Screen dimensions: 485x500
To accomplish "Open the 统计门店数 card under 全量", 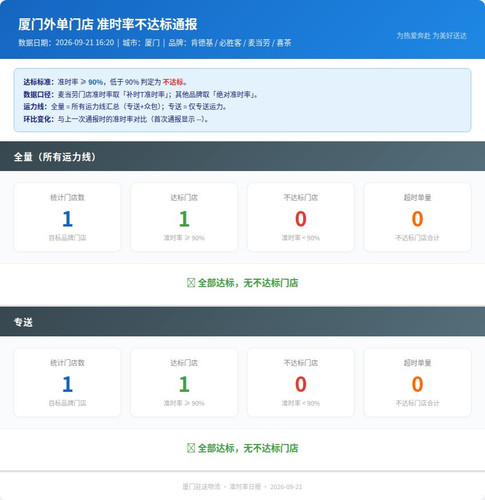I will (67, 217).
